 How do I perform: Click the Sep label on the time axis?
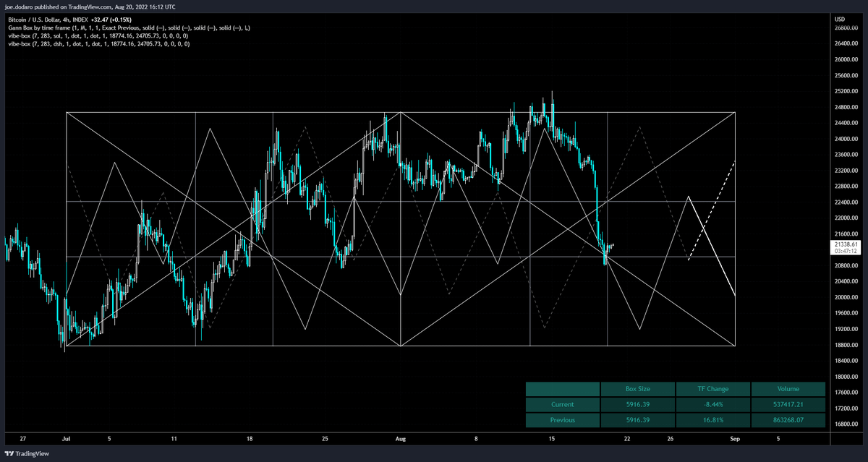pos(735,438)
